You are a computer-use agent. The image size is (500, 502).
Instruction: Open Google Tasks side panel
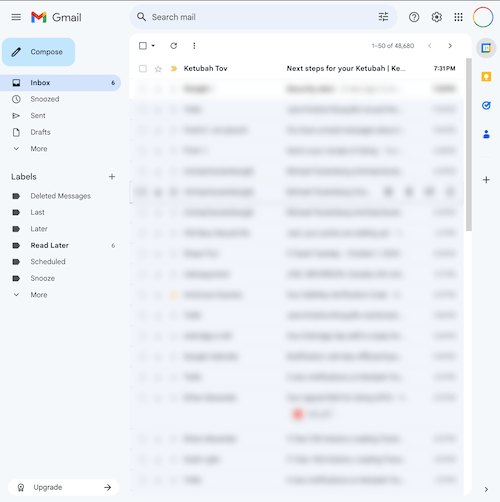[486, 105]
